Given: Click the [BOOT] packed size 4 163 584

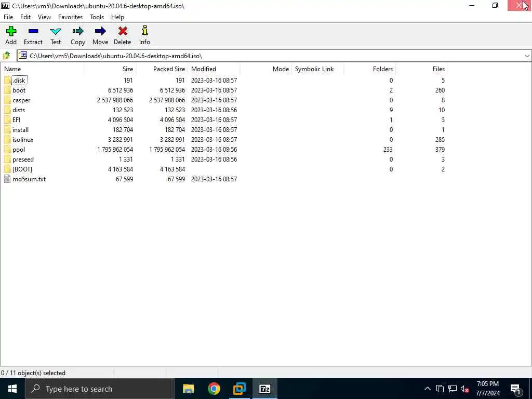Looking at the screenshot, I should coord(172,169).
